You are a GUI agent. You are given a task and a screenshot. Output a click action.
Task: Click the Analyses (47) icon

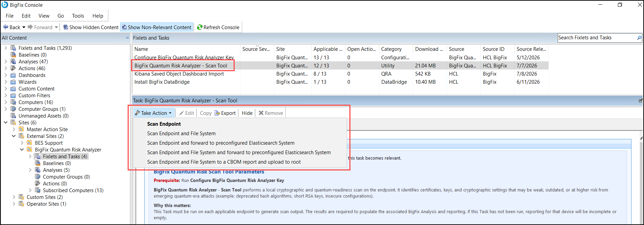[13, 61]
